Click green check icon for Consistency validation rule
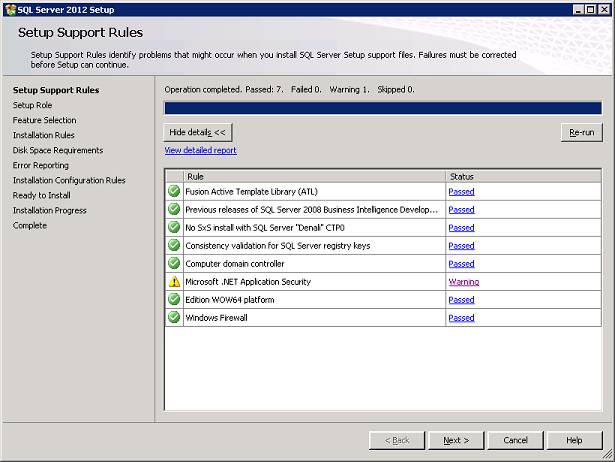Screen dimensions: 615x462 174,245
